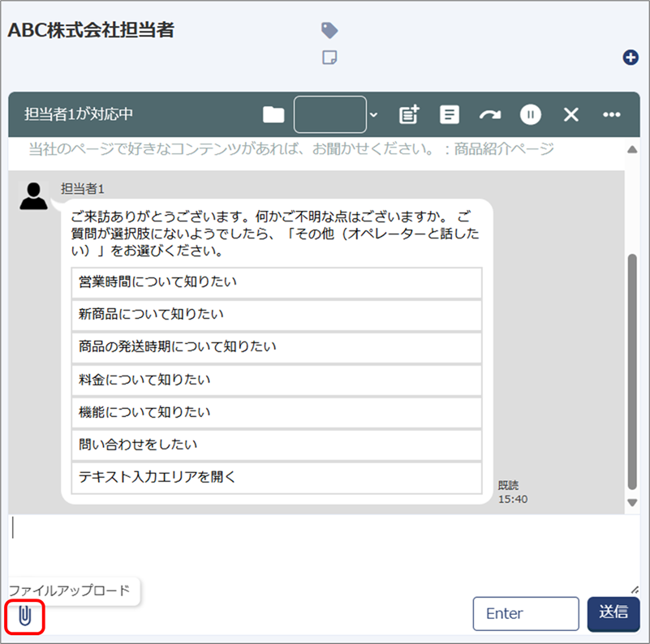
Task: Choose 機能について知りたい option
Action: [277, 412]
